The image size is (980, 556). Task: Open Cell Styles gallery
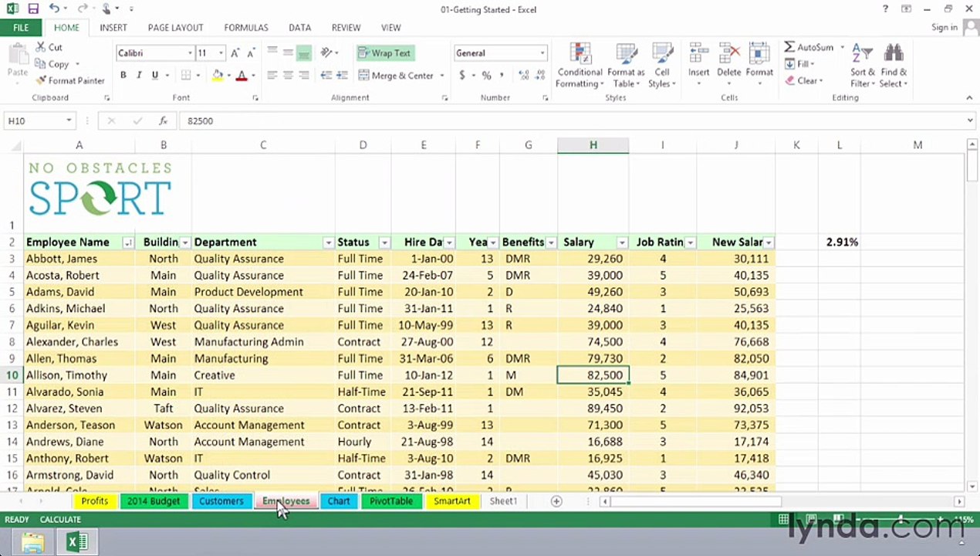[x=661, y=66]
